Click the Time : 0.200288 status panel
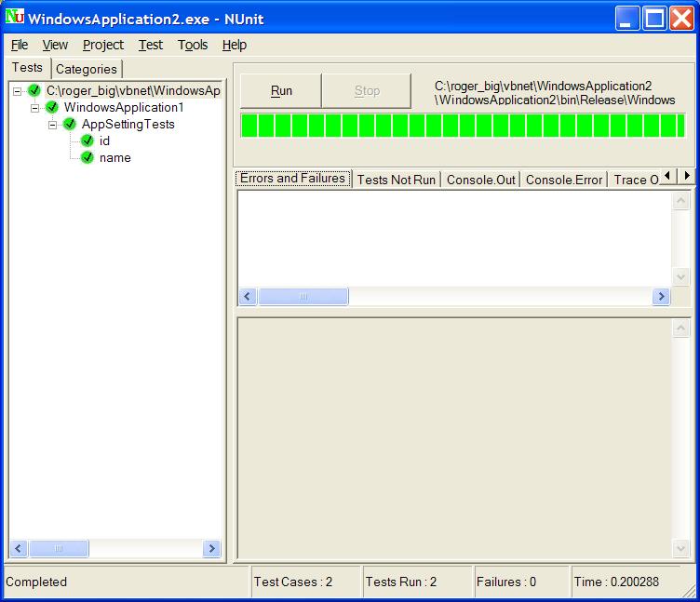The height and width of the screenshot is (602, 700). click(626, 582)
